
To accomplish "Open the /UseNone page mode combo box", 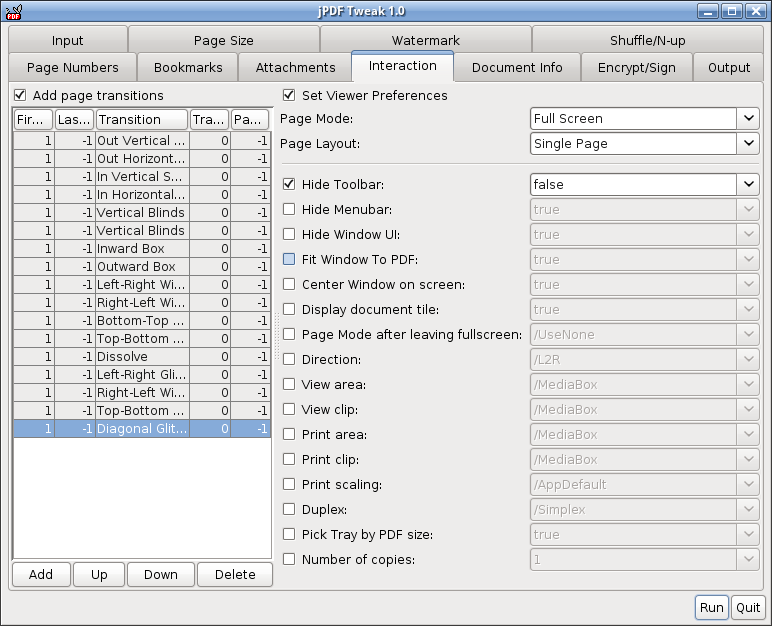I will (x=644, y=334).
